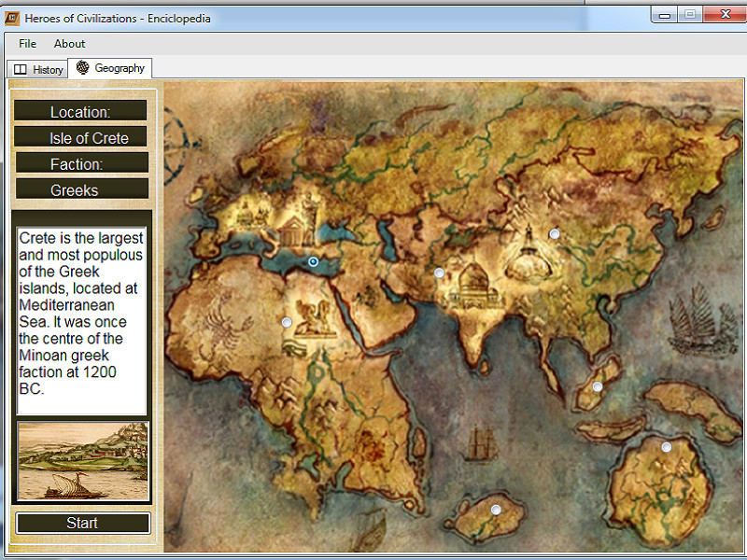This screenshot has height=560, width=747.
Task: Click the Location: header button
Action: (x=81, y=109)
